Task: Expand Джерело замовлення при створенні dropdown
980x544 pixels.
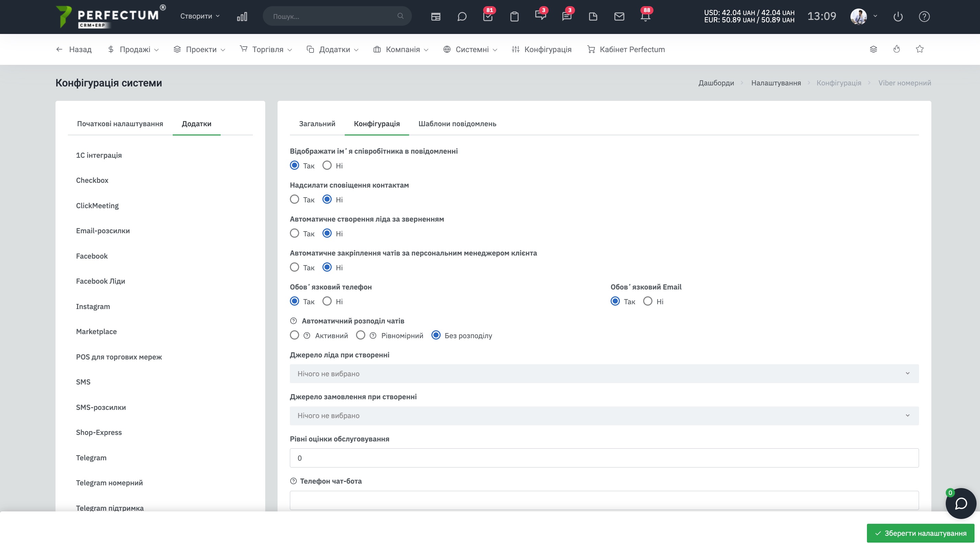Action: (x=604, y=415)
